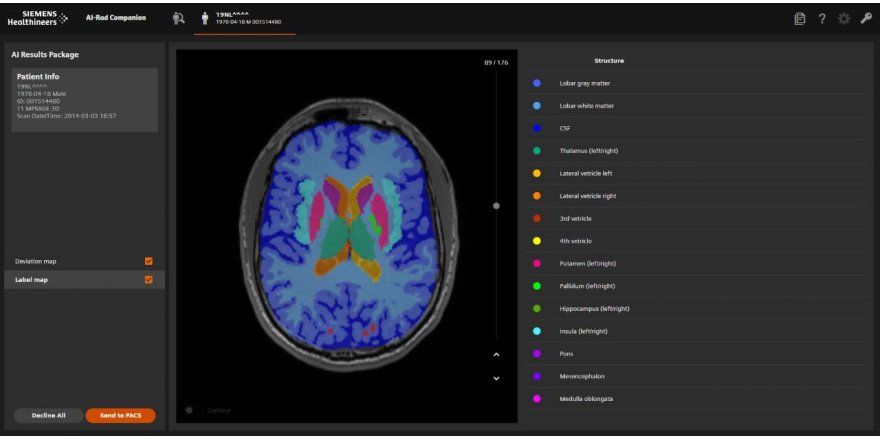Image resolution: width=880 pixels, height=440 pixels.
Task: Click the Lobar gray matter color dot
Action: pyautogui.click(x=537, y=83)
